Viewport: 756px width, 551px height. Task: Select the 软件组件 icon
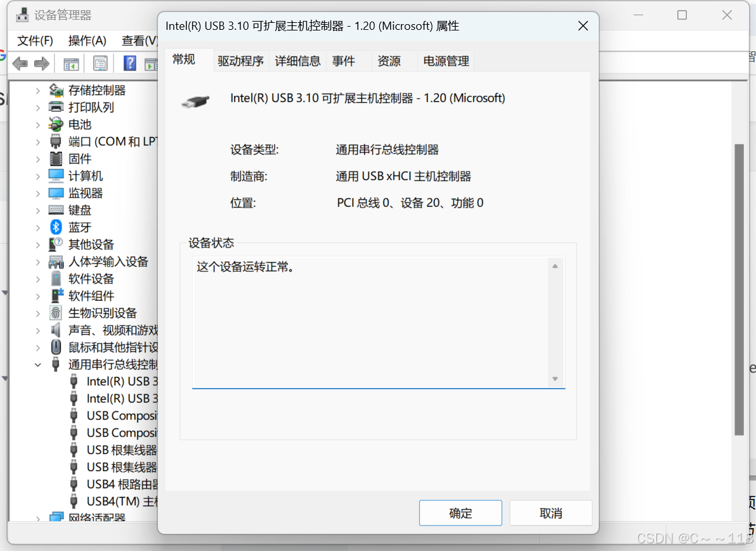coord(57,296)
